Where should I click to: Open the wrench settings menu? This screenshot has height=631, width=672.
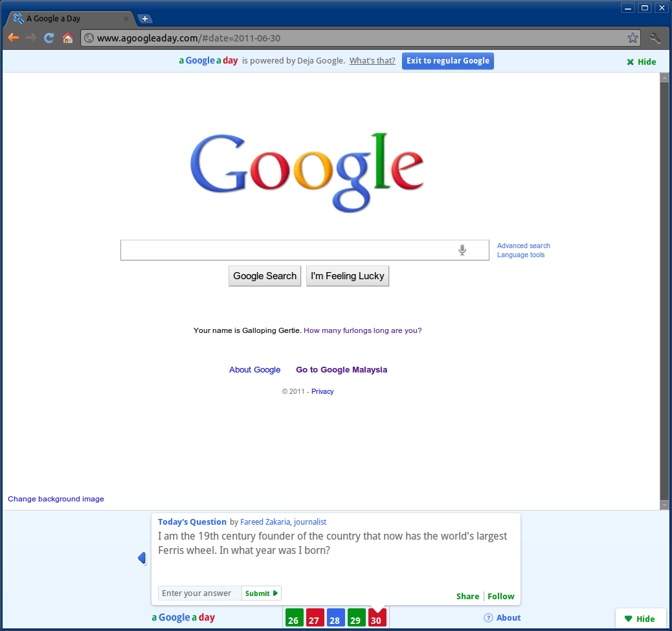click(x=655, y=38)
